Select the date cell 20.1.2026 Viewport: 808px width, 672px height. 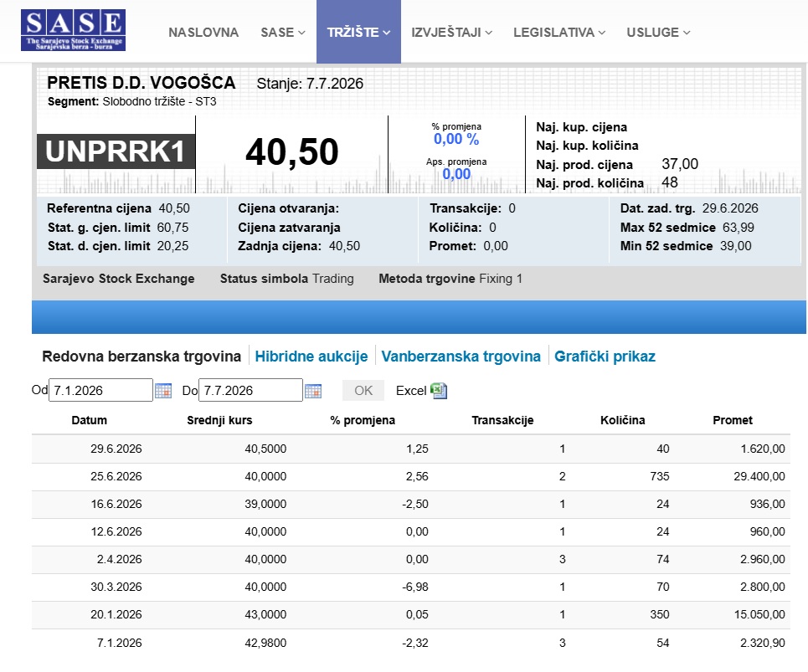pos(116,614)
